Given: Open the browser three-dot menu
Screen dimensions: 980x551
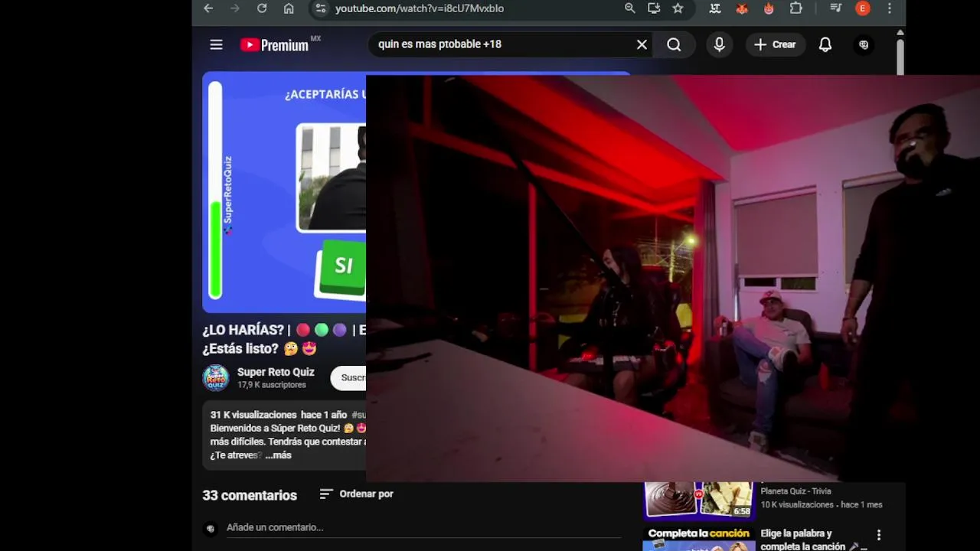Looking at the screenshot, I should tap(889, 8).
